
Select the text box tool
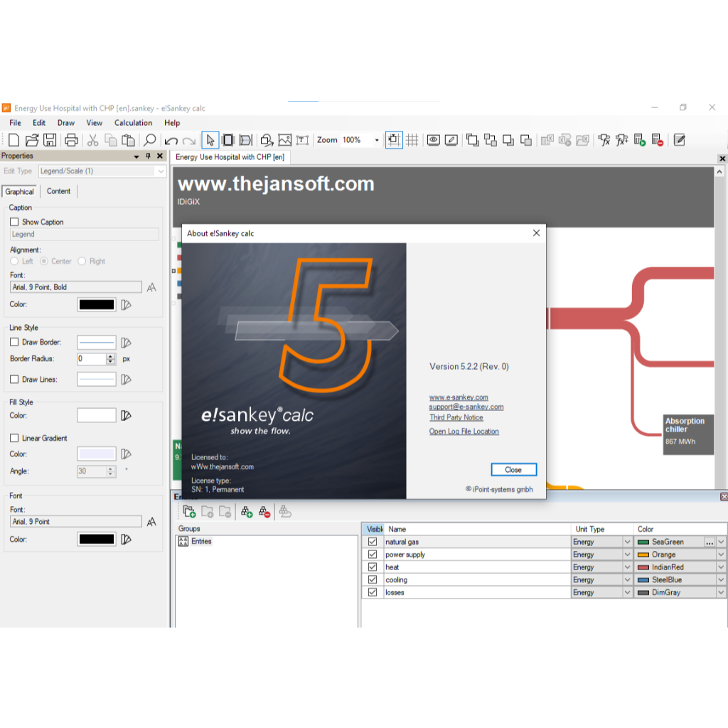(302, 140)
